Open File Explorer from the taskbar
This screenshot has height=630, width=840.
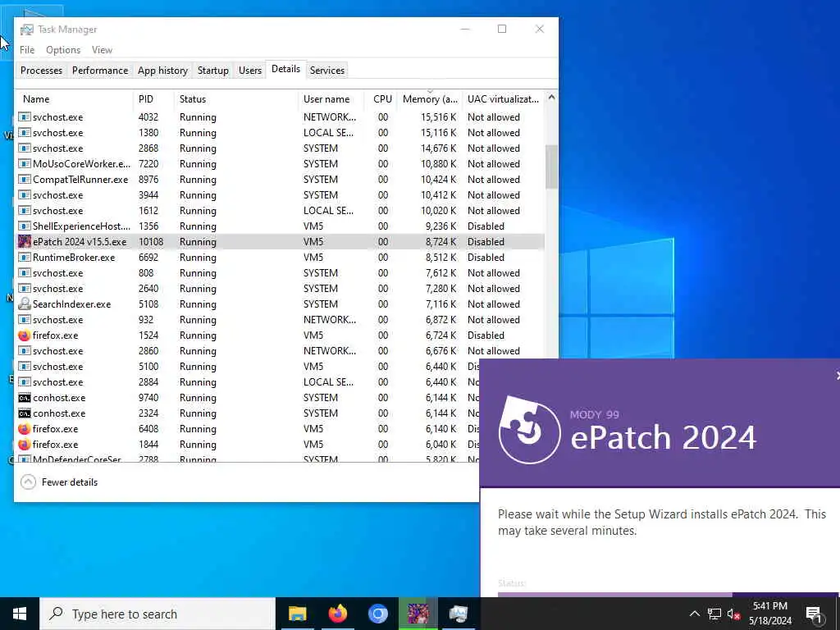[x=297, y=614]
